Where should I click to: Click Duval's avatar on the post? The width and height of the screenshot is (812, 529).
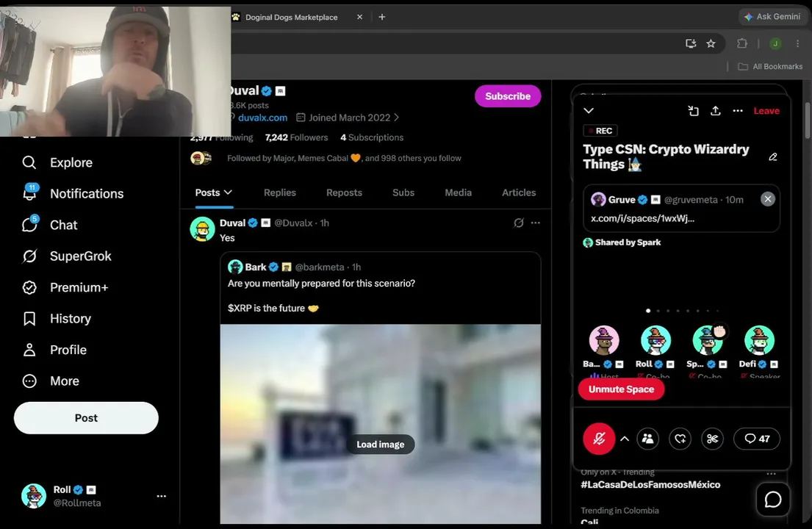click(203, 228)
